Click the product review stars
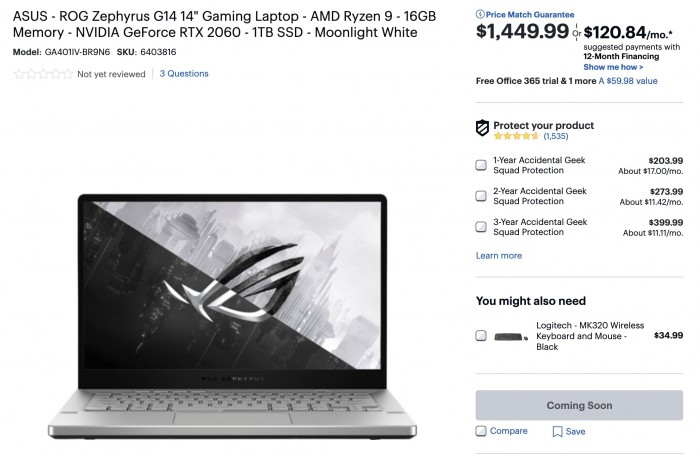 click(x=43, y=74)
